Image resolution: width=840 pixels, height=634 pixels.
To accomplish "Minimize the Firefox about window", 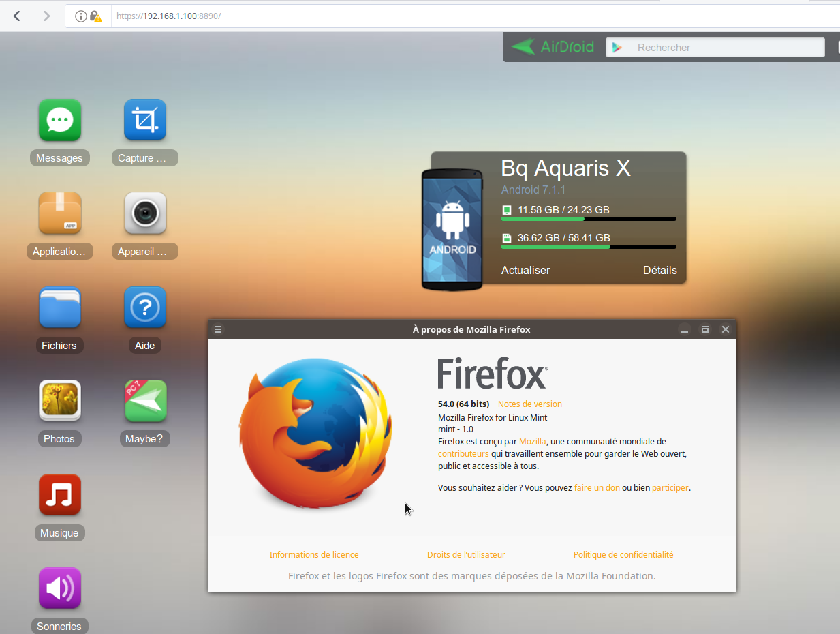I will pos(685,329).
